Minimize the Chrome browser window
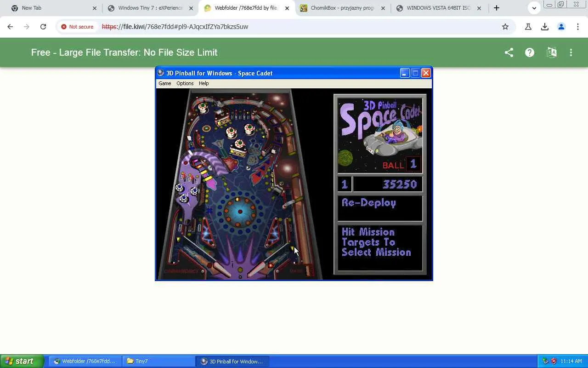The image size is (588, 368). tap(549, 5)
